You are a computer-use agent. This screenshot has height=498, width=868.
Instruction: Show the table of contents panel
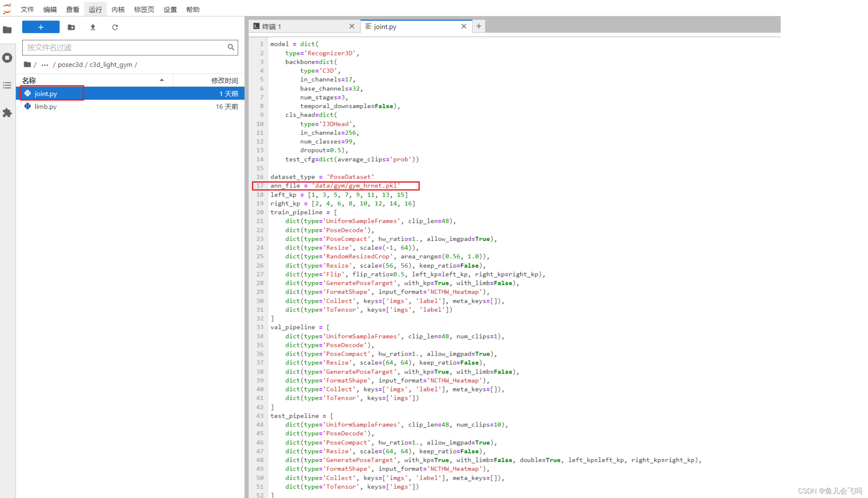(x=7, y=85)
